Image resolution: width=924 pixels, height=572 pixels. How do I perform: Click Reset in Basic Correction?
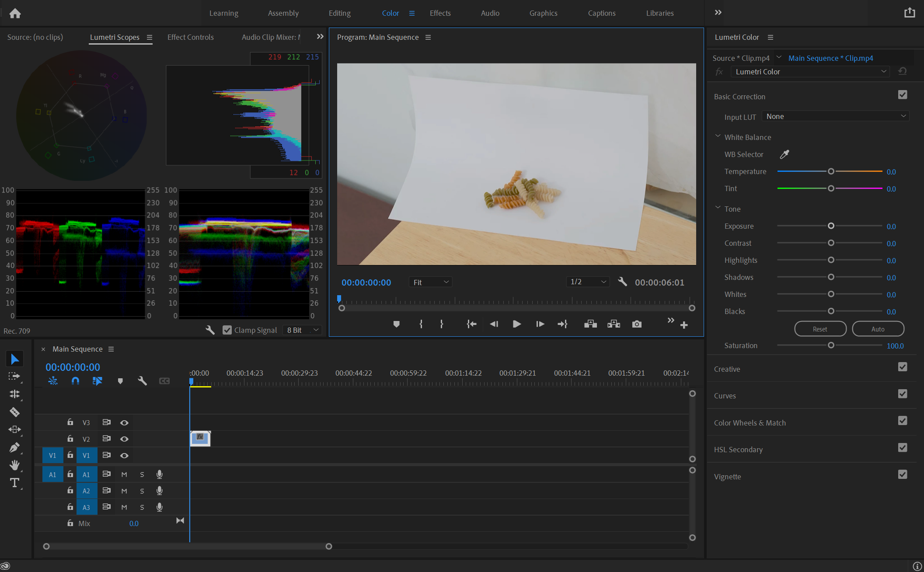tap(820, 328)
